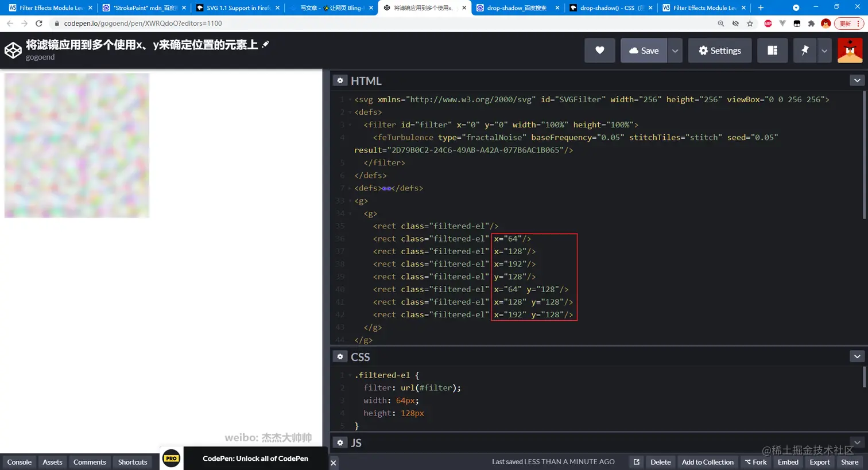
Task: Open pin options dropdown arrow
Action: click(x=824, y=51)
